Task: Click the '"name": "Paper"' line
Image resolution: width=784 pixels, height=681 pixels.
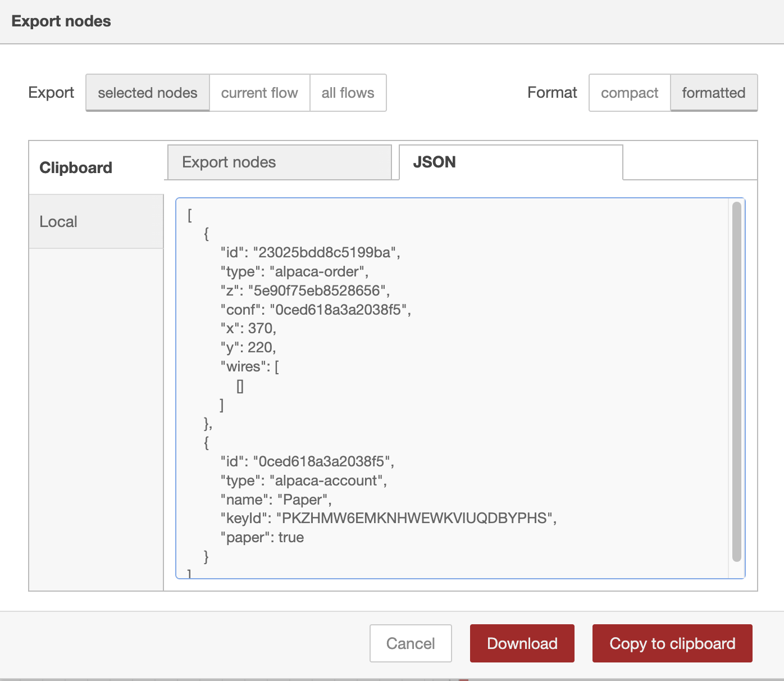Action: pyautogui.click(x=276, y=500)
